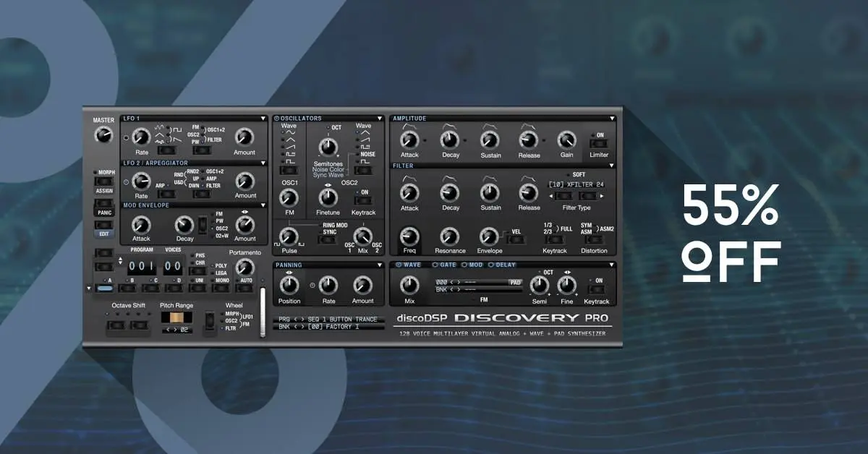Open the Mod Envelope dropdown arrow

(x=263, y=205)
